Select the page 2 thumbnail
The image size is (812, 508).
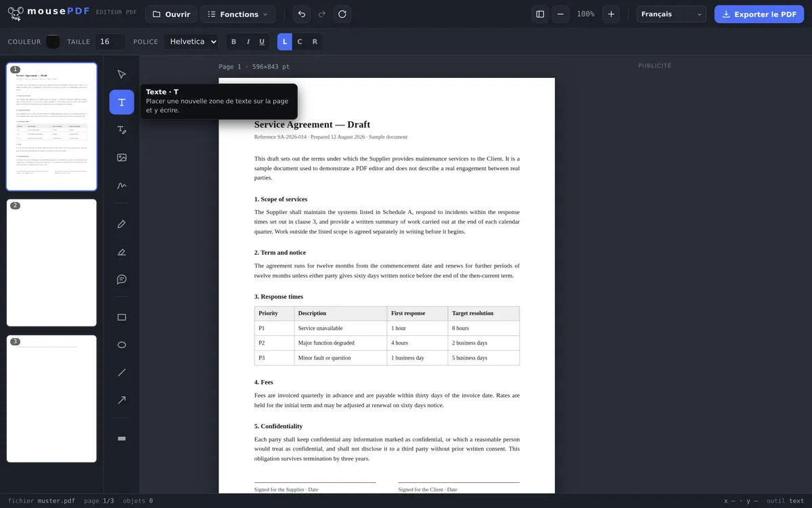(x=51, y=263)
